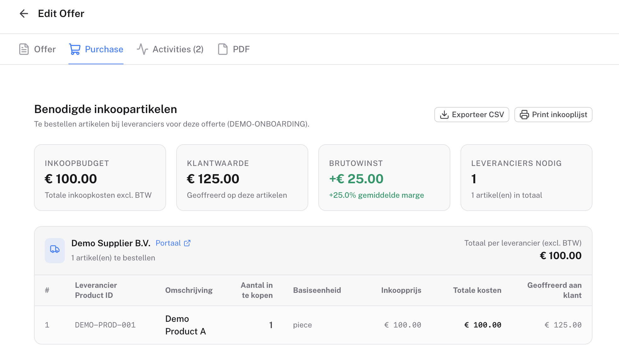The height and width of the screenshot is (364, 619).
Task: Click the Inkoopbudget € 100.00 value
Action: (71, 179)
